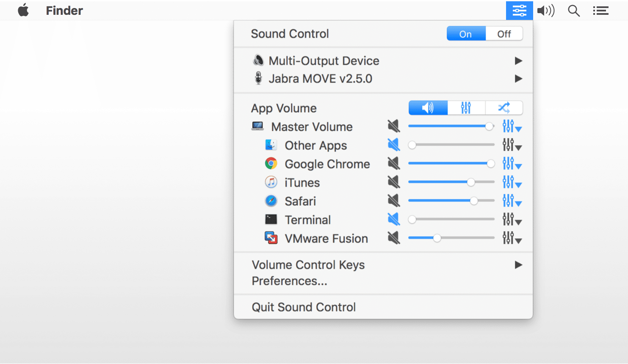Screen dimensions: 628x364
Task: Adjust the iTunes volume slider
Action: pyautogui.click(x=451, y=182)
